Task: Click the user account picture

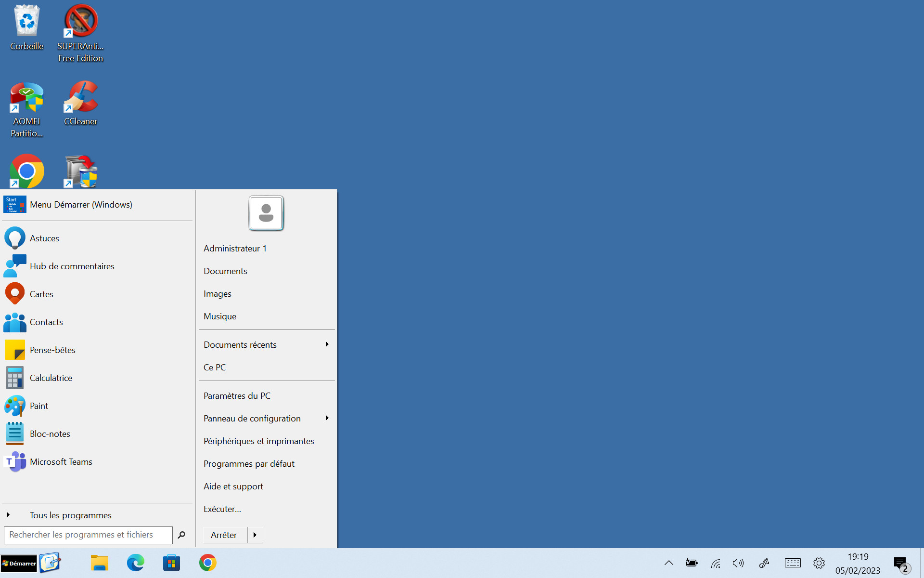Action: pyautogui.click(x=266, y=213)
